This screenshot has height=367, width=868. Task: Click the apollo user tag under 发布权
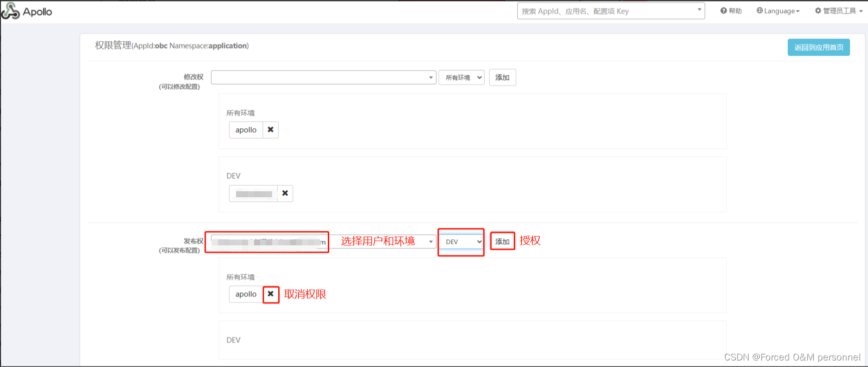coord(246,294)
